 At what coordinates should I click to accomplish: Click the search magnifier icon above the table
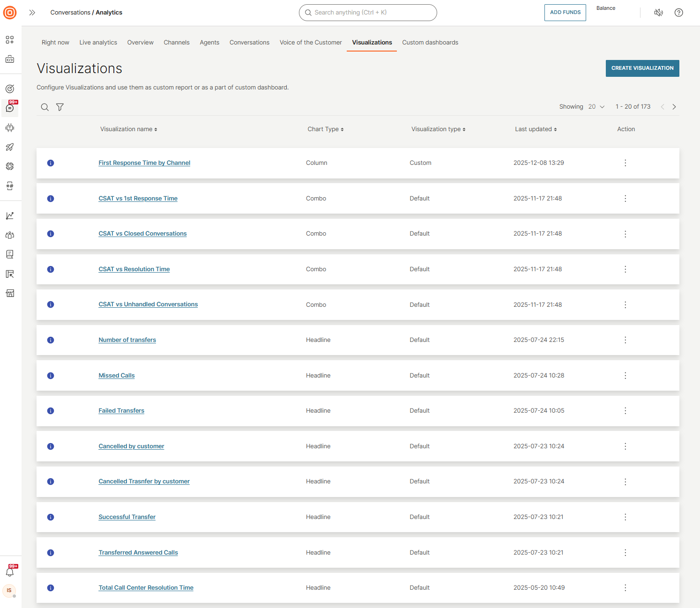[45, 107]
